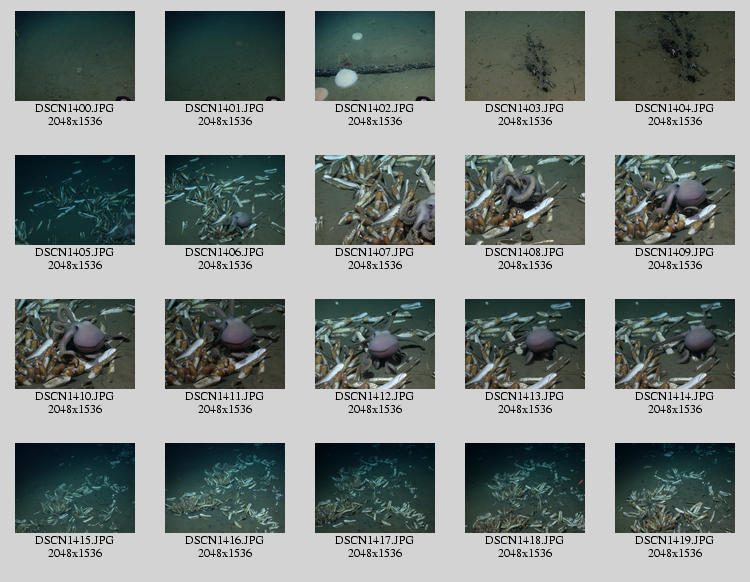Open DSCN1402.JPG thumbnail with white spheres
This screenshot has height=582, width=750.
tap(375, 56)
